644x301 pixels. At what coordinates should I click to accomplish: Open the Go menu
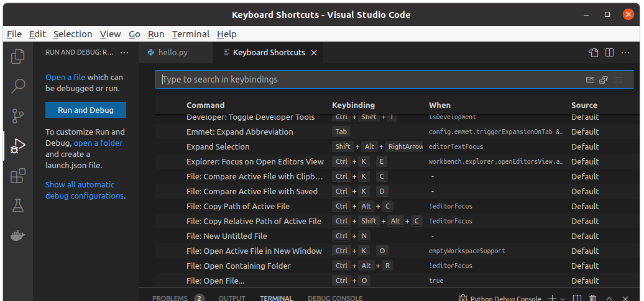click(x=134, y=34)
